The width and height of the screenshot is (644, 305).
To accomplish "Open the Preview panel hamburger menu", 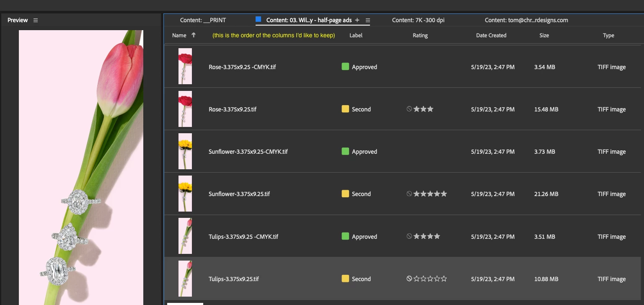I will tap(36, 20).
